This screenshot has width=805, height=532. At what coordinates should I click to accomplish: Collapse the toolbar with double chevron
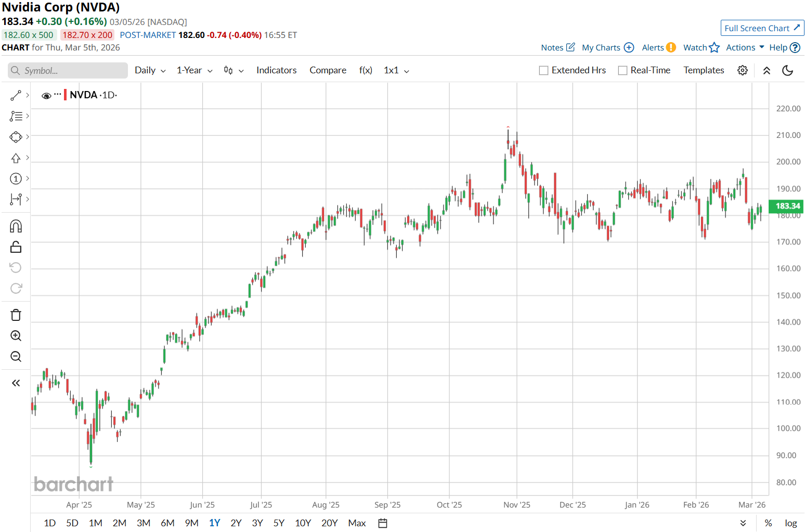click(767, 70)
